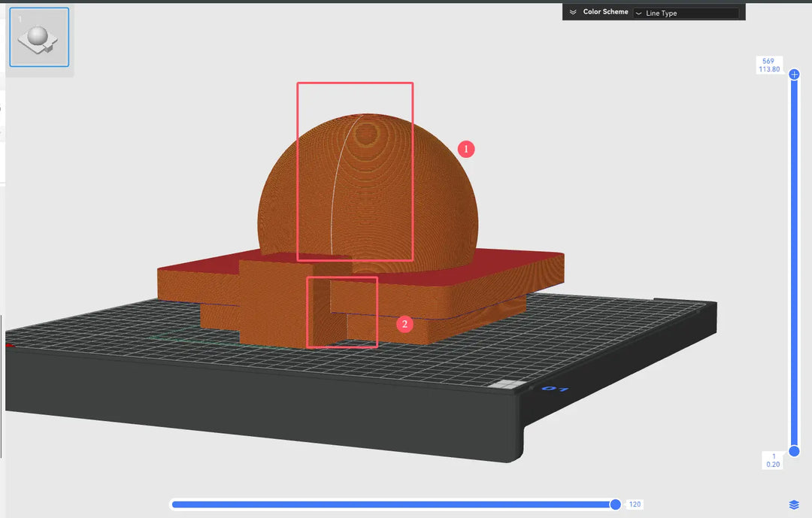Click the value badge showing 1 / 0.20
This screenshot has width=812, height=518.
(772, 459)
